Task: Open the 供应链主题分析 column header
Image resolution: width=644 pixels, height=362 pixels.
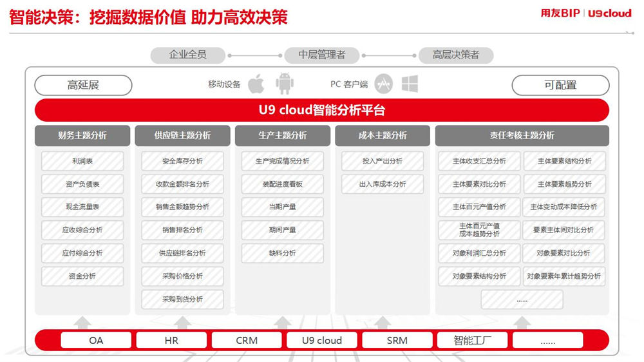Action: [183, 136]
